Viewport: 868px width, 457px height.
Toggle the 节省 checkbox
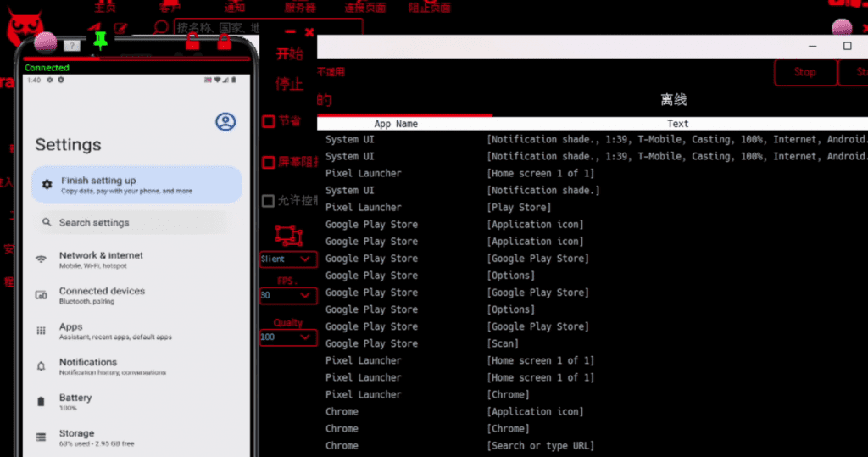(268, 121)
